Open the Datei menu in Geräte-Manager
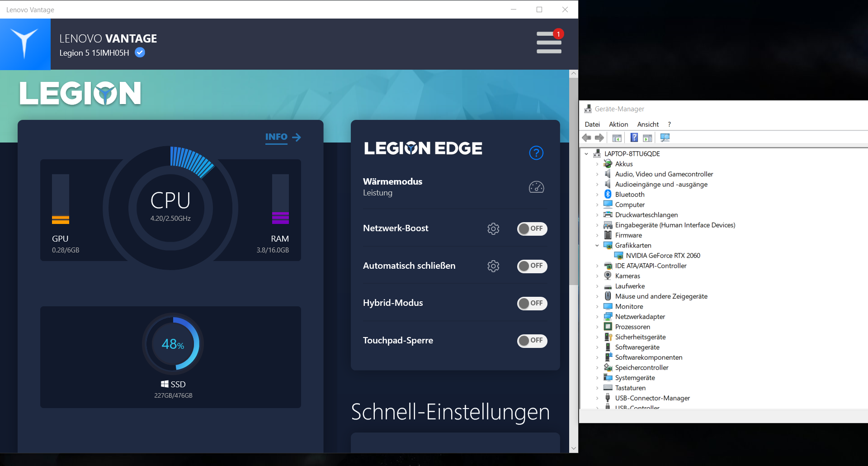 (x=592, y=124)
